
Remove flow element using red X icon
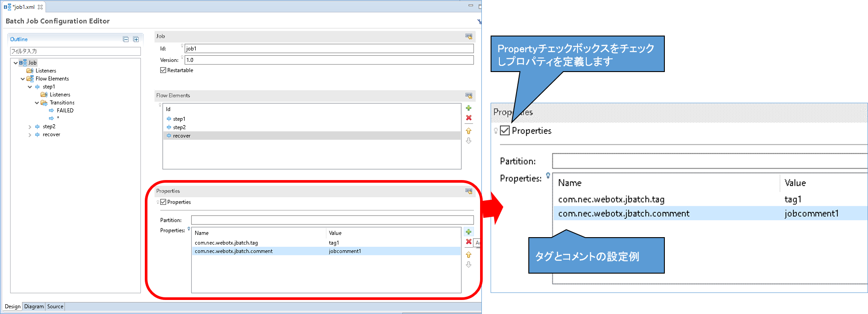tap(469, 118)
